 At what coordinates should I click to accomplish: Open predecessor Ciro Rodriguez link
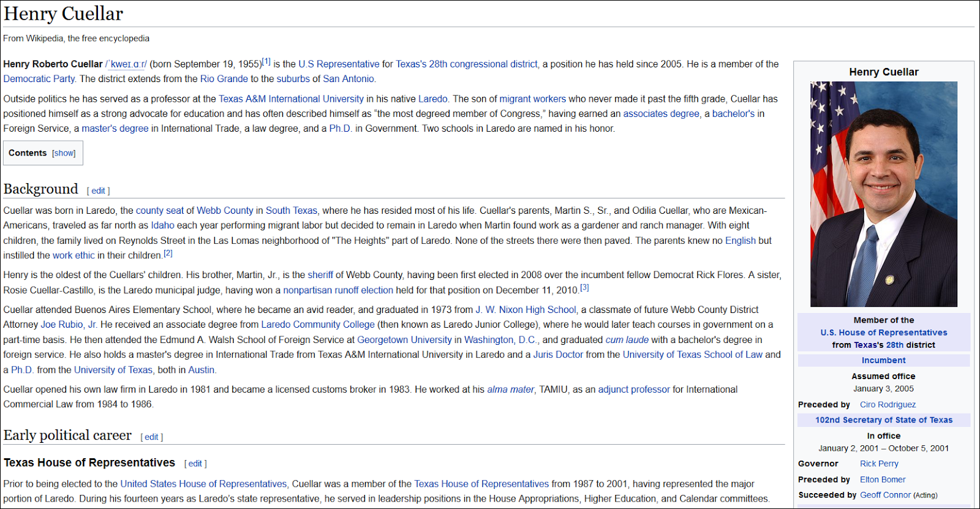point(888,405)
